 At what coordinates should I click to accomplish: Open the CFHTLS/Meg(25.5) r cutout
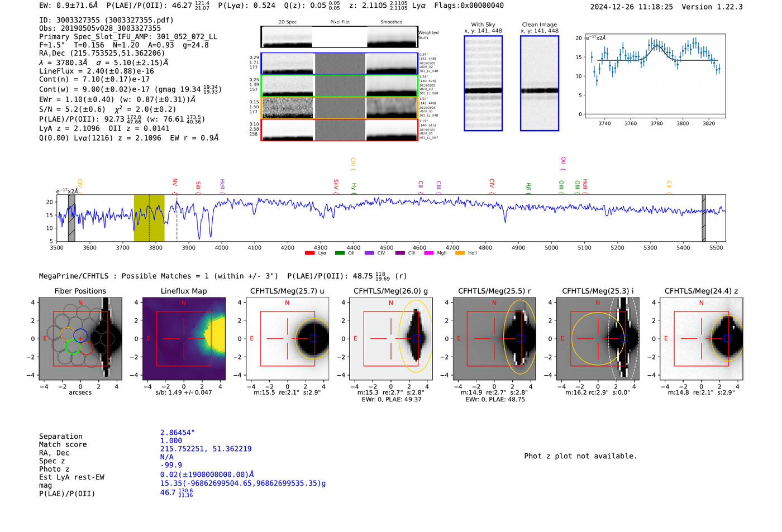pyautogui.click(x=494, y=339)
